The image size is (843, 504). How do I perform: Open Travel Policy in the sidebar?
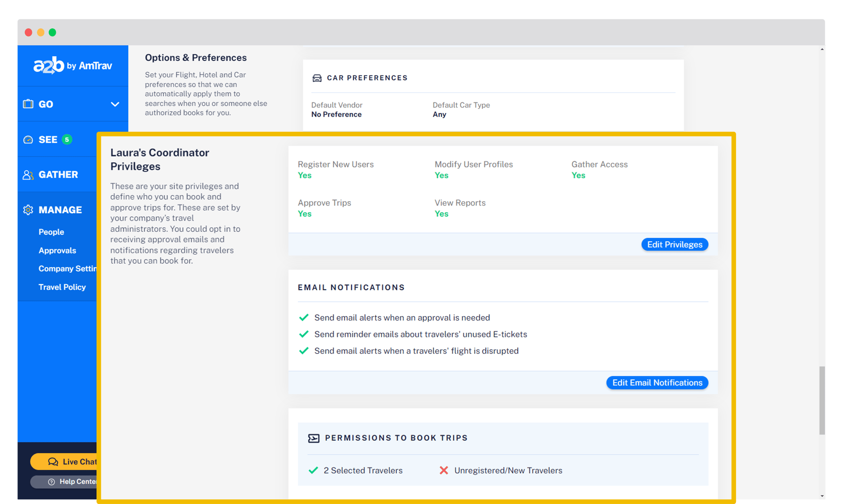(x=62, y=287)
